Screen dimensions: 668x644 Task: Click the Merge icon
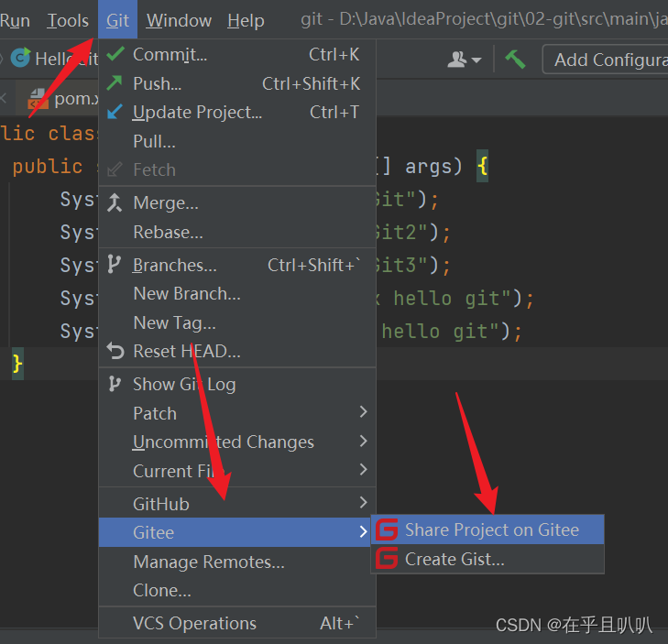115,202
